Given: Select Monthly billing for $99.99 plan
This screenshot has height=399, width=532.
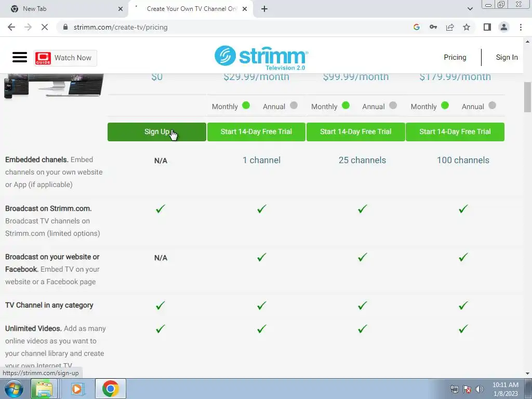Looking at the screenshot, I should pyautogui.click(x=345, y=105).
